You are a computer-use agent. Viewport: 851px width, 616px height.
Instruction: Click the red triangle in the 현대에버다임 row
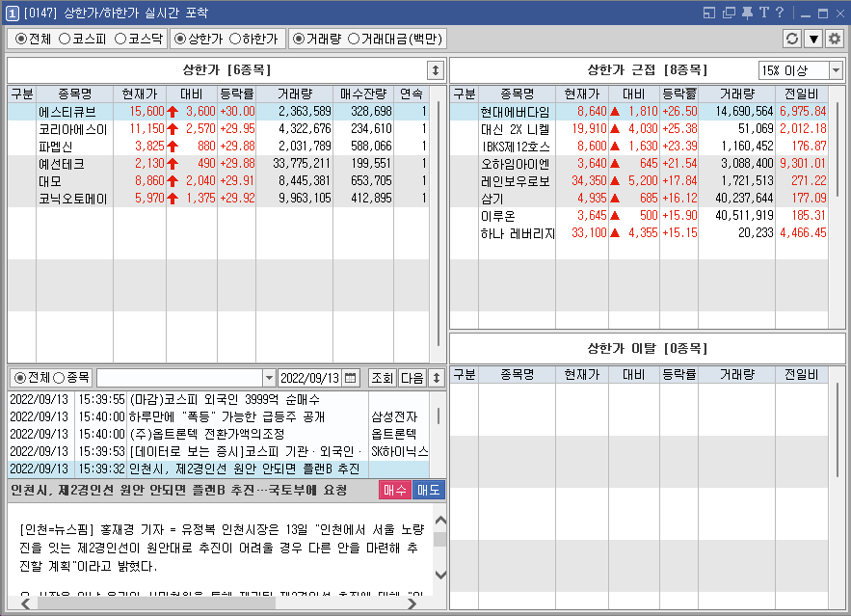(615, 111)
